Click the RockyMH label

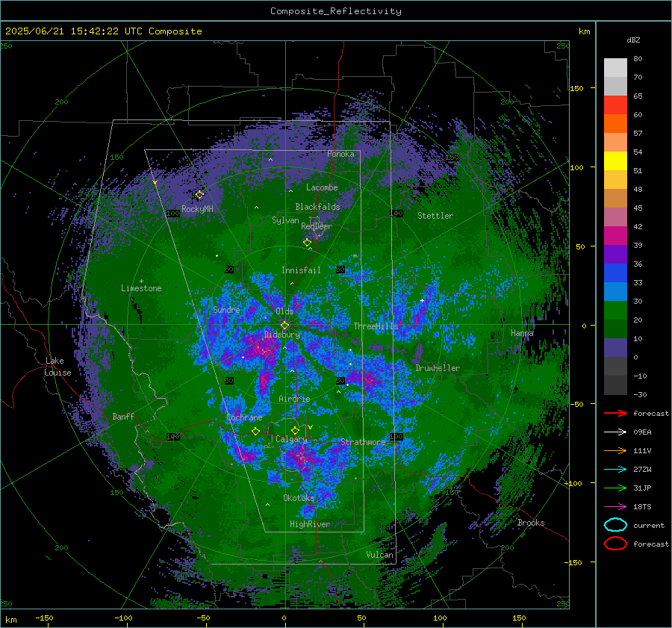tap(197, 209)
